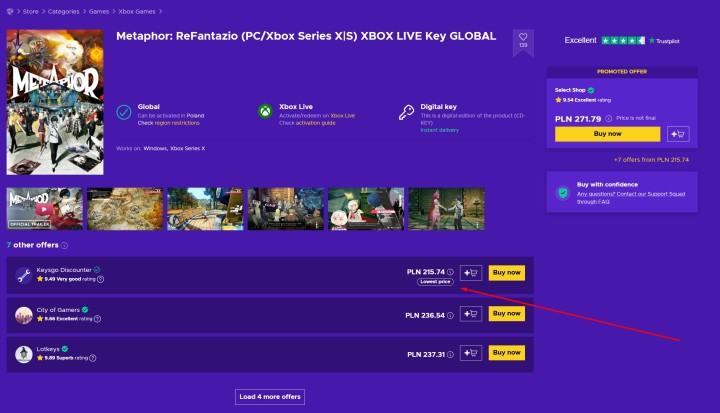Click the City of Gamers verified badge

85,310
